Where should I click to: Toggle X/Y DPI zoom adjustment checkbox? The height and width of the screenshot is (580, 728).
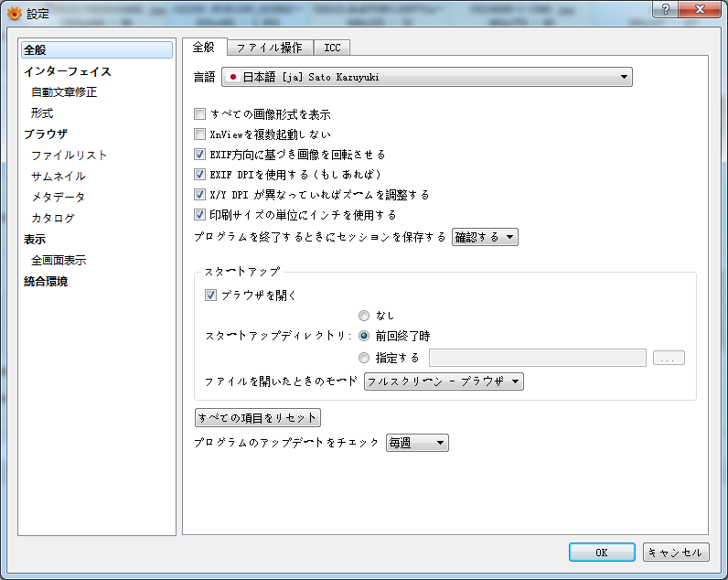199,195
